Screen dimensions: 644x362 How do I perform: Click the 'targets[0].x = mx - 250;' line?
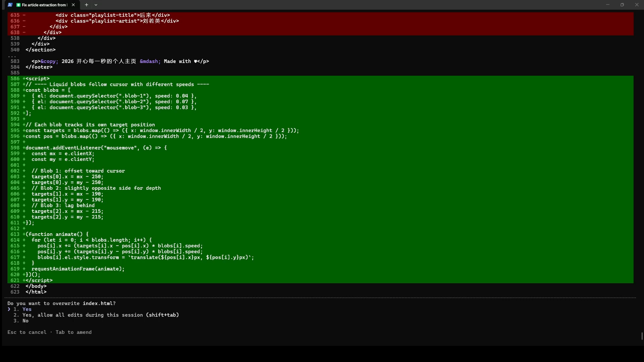point(67,177)
